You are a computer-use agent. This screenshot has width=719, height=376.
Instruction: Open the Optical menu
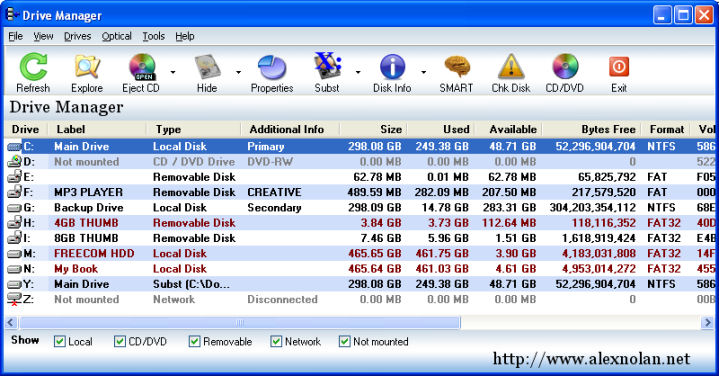point(116,36)
